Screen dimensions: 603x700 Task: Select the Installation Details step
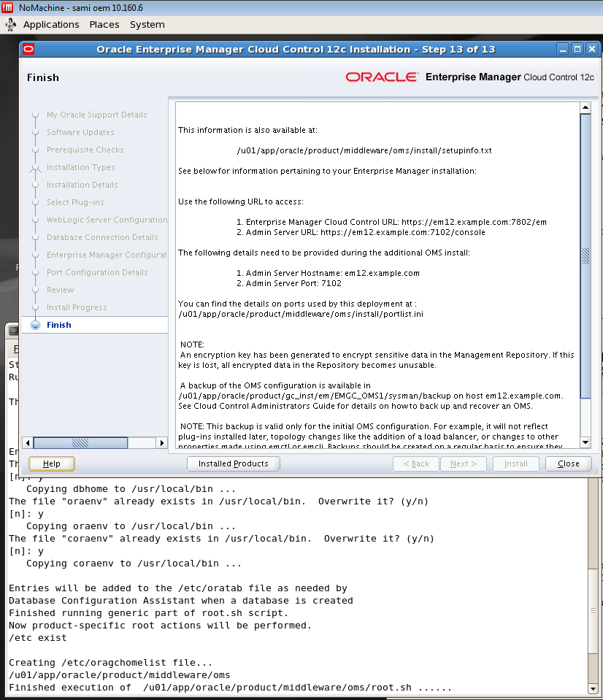click(x=82, y=185)
